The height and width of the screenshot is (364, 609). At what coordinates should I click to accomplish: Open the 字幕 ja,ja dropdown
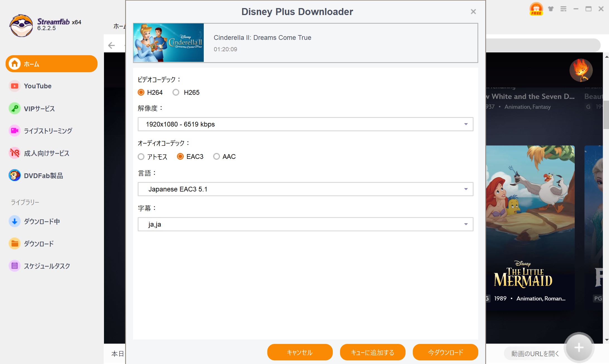[305, 224]
